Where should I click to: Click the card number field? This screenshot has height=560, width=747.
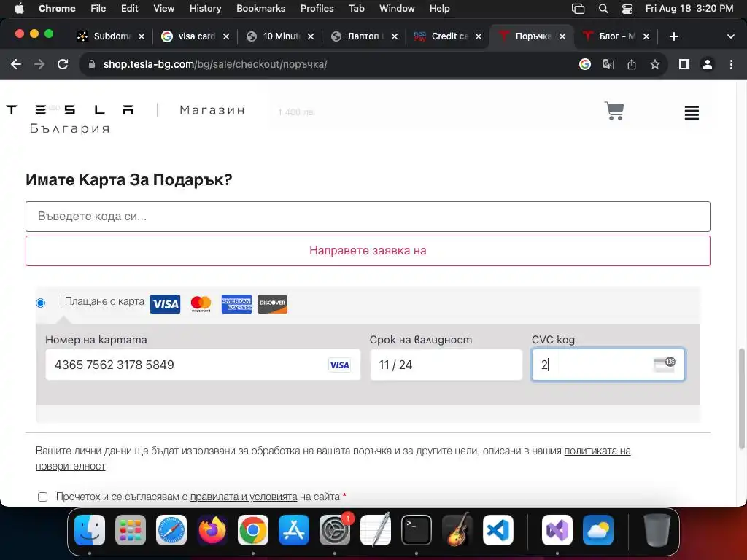pos(203,365)
